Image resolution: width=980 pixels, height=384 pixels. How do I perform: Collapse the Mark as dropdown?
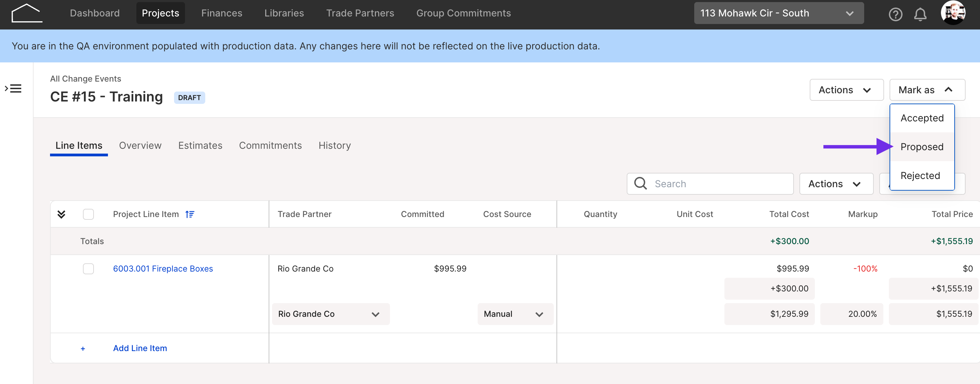tap(927, 90)
